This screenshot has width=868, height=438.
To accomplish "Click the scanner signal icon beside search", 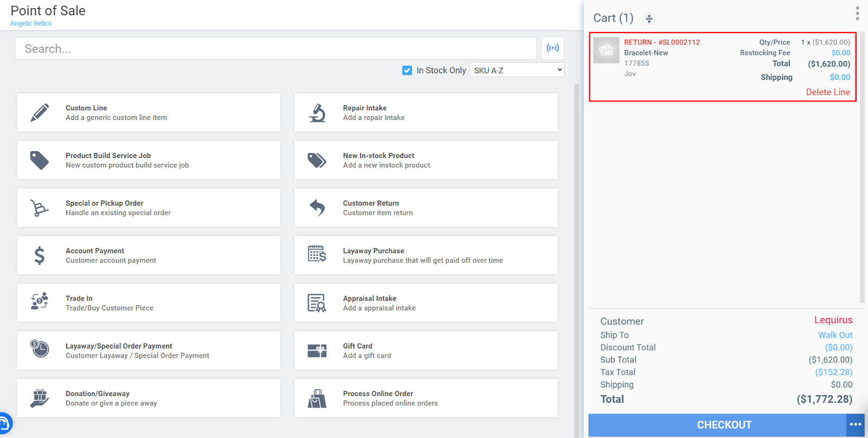I will pyautogui.click(x=553, y=48).
